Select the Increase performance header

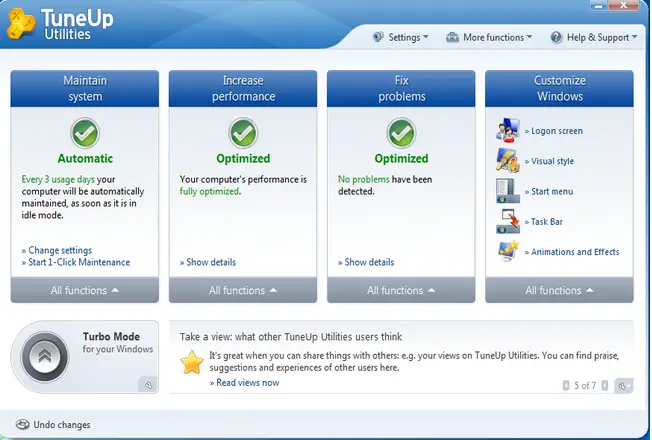243,89
